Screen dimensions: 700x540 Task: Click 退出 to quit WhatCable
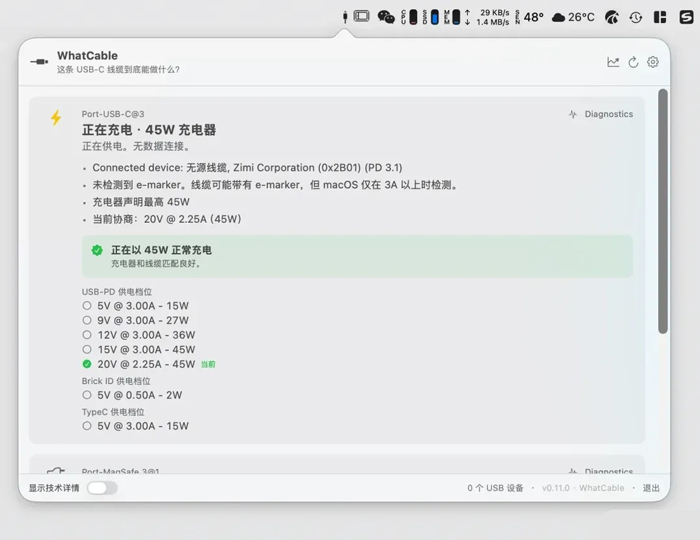coord(651,488)
